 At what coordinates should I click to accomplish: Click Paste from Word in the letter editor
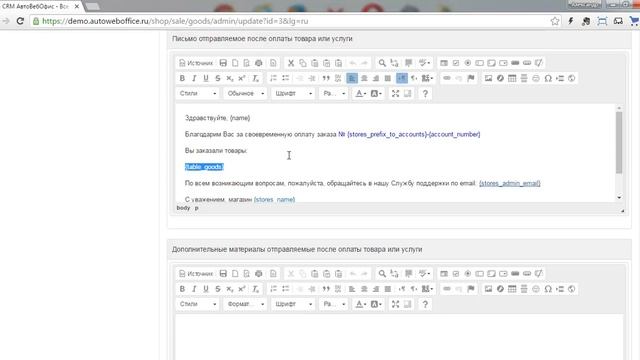[x=338, y=63]
